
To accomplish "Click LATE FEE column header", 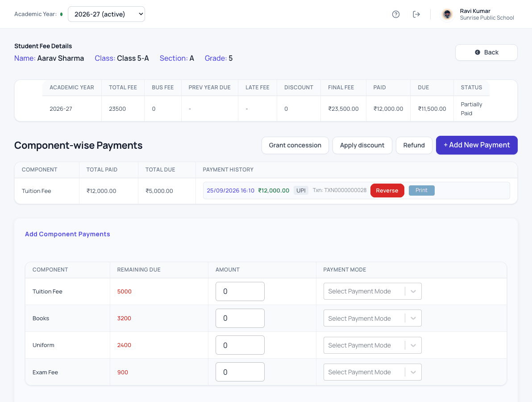I will [257, 87].
